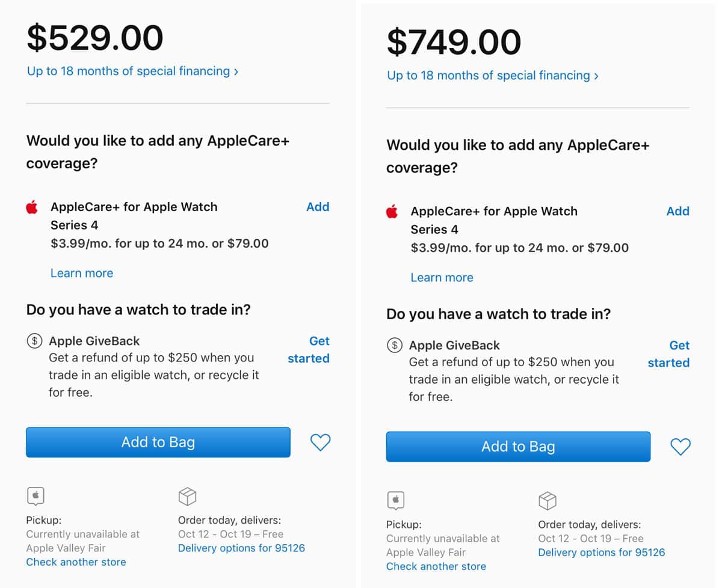Open special financing link under $749.00
This screenshot has width=722, height=588.
click(493, 75)
